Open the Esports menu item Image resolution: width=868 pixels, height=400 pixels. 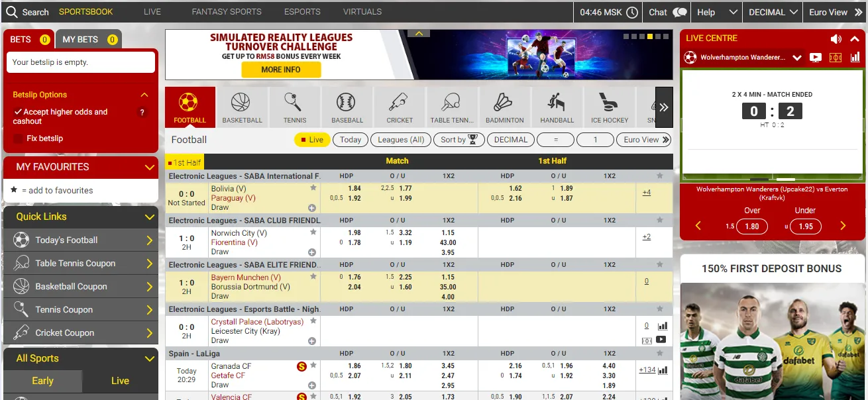(302, 12)
